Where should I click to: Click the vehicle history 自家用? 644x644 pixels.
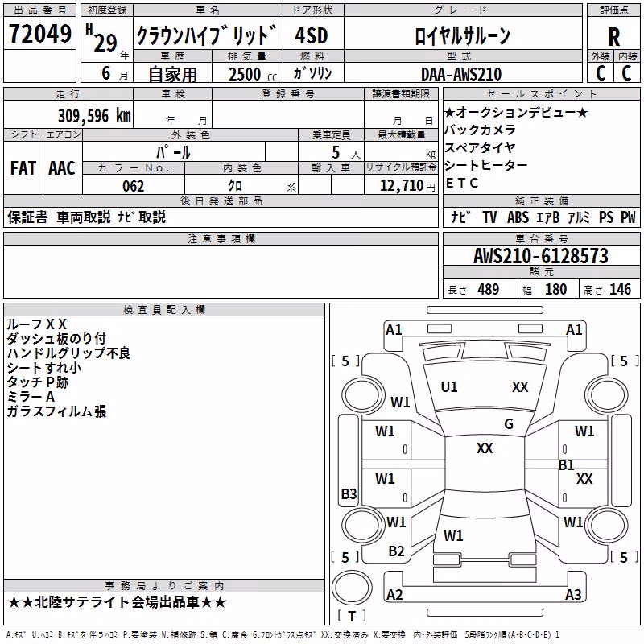pos(172,74)
